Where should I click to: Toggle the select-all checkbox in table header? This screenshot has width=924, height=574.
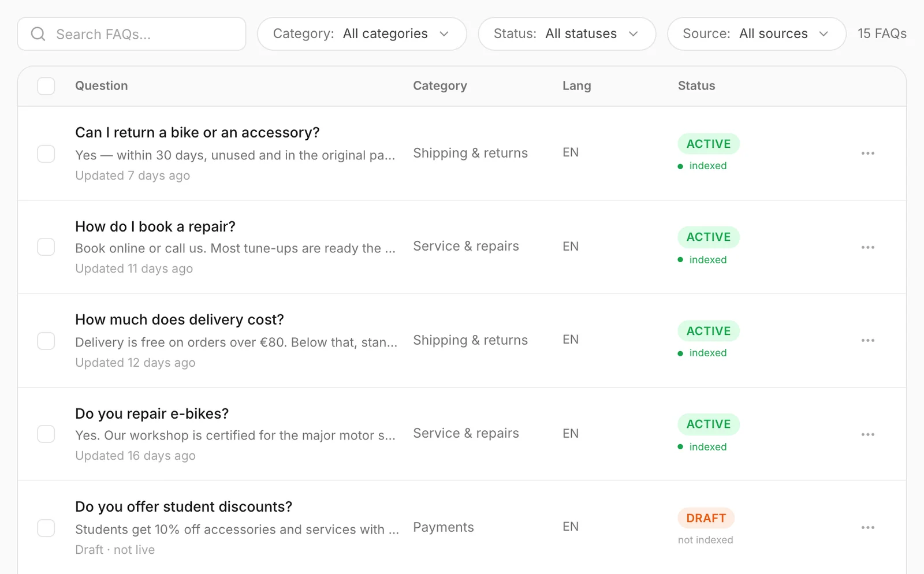click(x=46, y=86)
